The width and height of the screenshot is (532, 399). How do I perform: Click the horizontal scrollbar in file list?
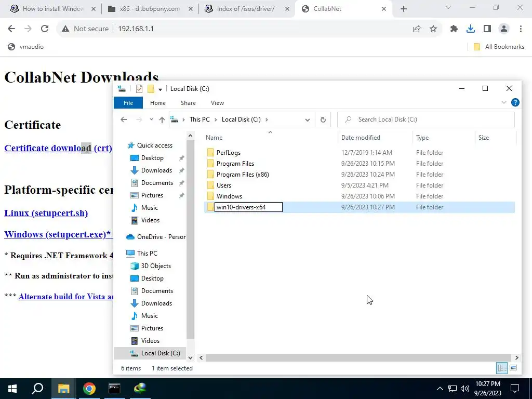pyautogui.click(x=358, y=357)
